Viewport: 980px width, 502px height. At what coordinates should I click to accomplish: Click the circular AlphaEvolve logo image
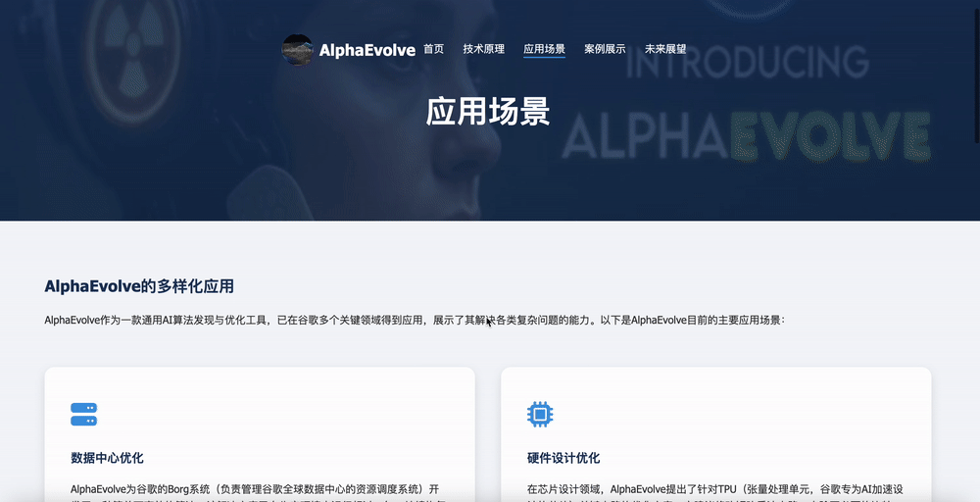298,49
